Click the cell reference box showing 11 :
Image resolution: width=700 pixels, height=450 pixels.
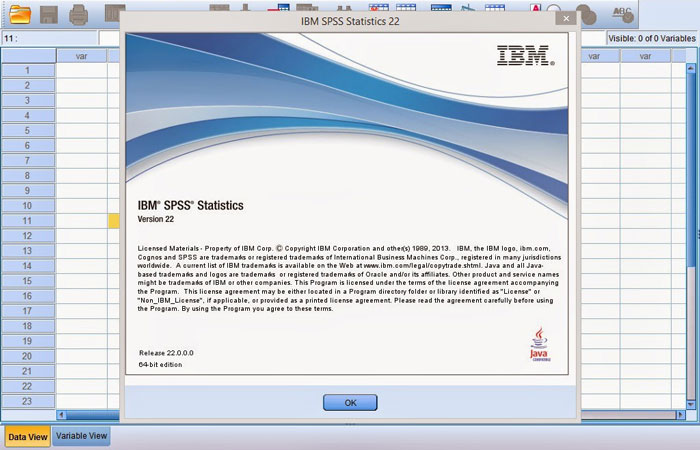click(50, 38)
